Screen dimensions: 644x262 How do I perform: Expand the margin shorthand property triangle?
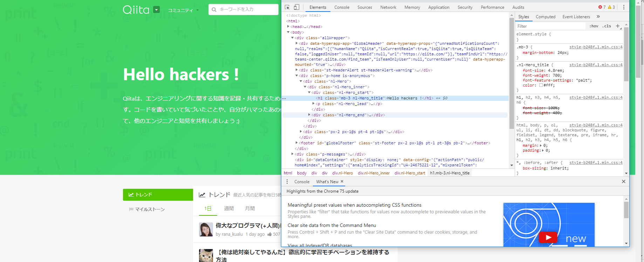point(541,145)
